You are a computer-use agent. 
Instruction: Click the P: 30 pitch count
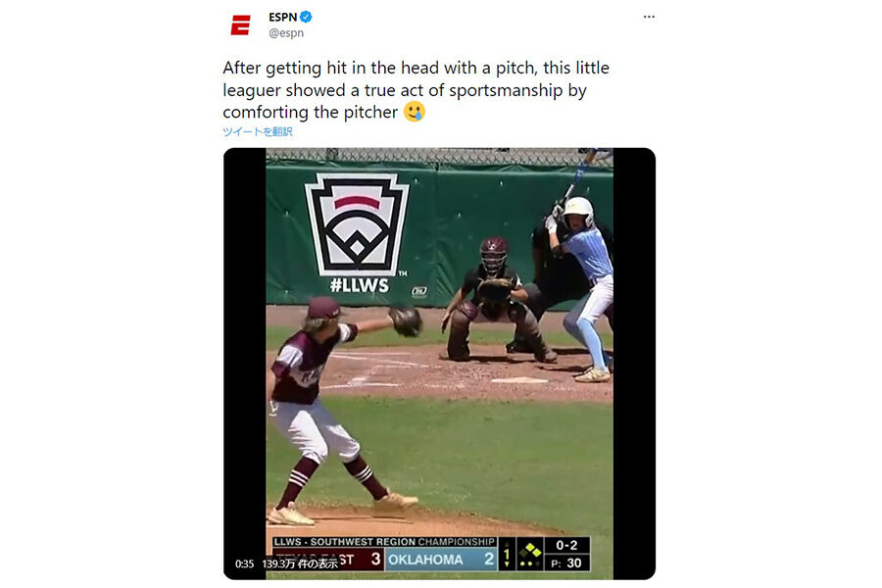point(566,563)
